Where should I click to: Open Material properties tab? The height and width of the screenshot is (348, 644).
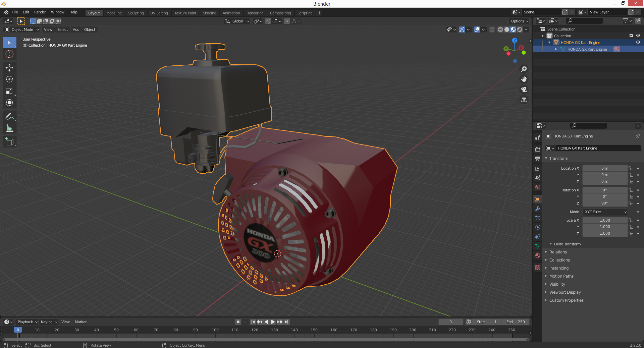click(538, 255)
